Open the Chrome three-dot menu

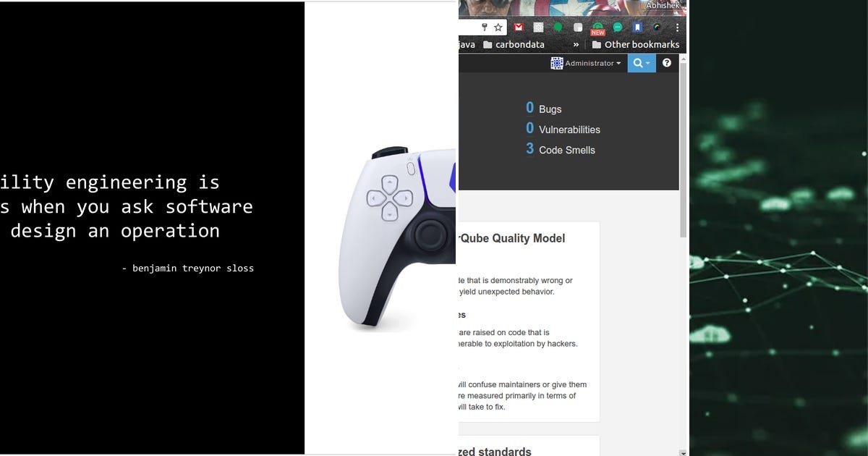pyautogui.click(x=676, y=26)
